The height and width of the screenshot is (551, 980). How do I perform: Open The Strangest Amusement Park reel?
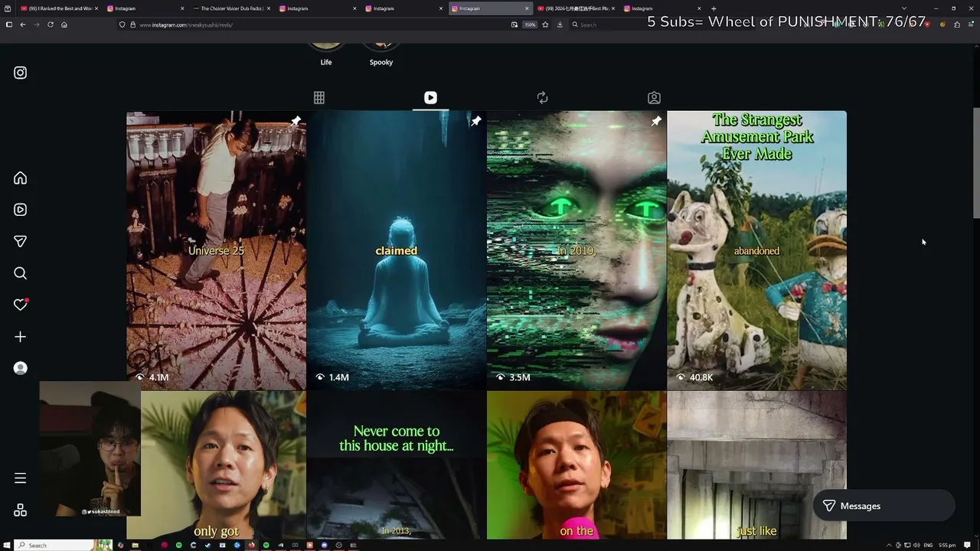point(757,250)
